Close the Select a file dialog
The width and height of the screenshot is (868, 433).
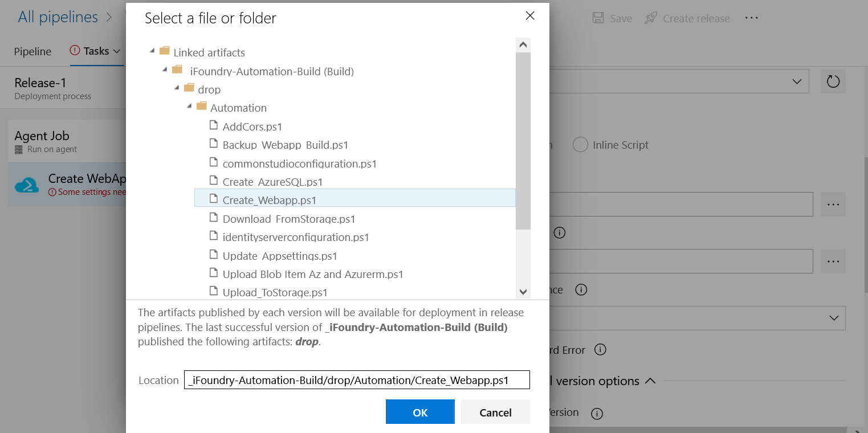click(530, 16)
